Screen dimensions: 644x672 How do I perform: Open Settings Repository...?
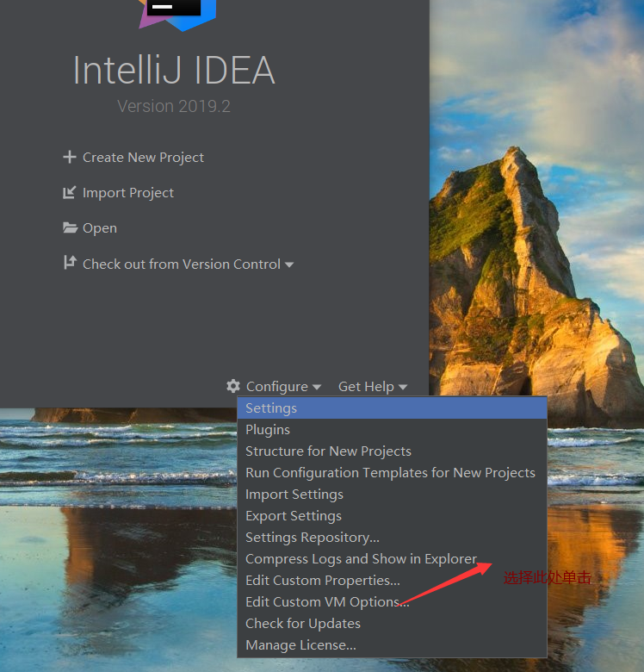pyautogui.click(x=392, y=537)
